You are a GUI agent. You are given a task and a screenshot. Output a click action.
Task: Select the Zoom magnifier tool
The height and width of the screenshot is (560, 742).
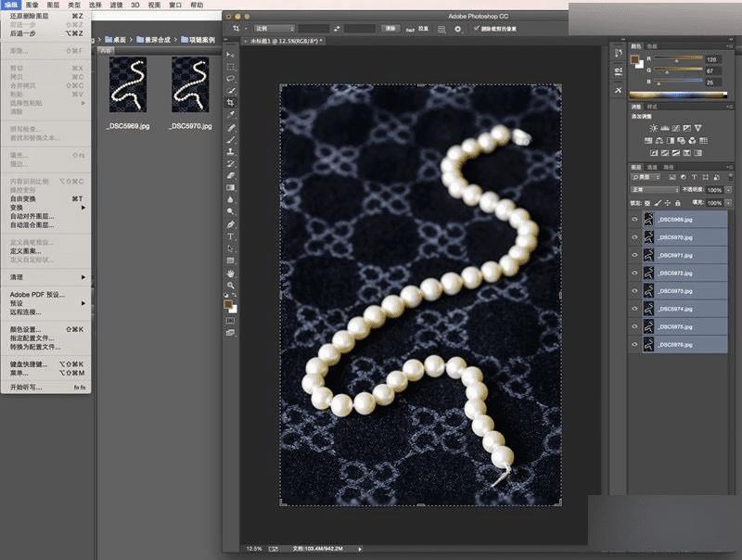(231, 286)
